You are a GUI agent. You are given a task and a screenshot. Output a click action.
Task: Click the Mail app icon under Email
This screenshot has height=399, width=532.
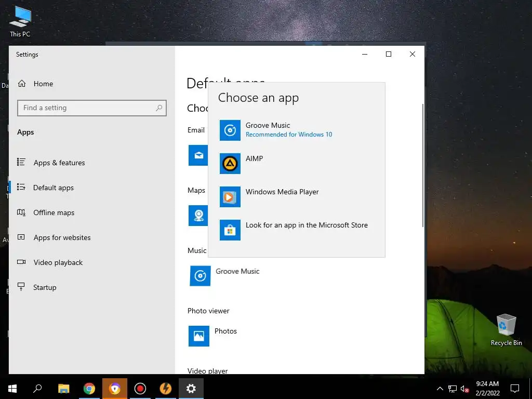(198, 155)
